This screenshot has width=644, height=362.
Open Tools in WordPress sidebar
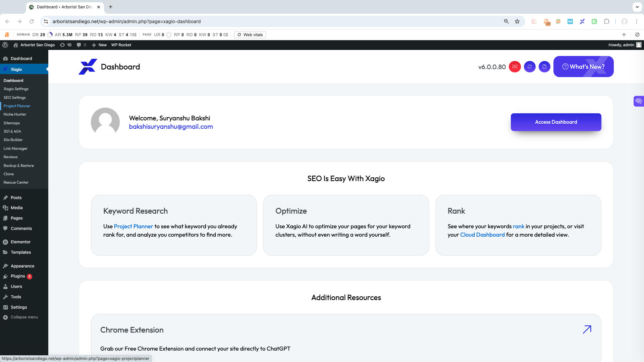[x=24, y=297]
